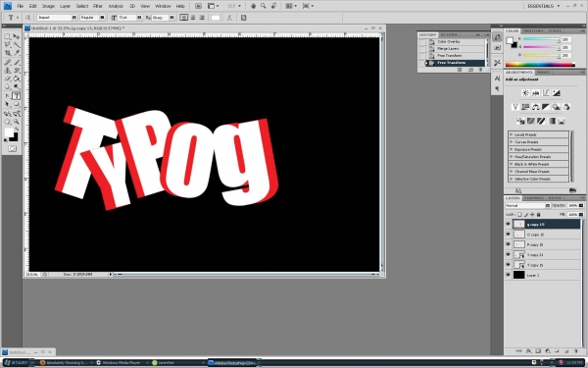Hide the 'T copy 15' layer

click(508, 265)
